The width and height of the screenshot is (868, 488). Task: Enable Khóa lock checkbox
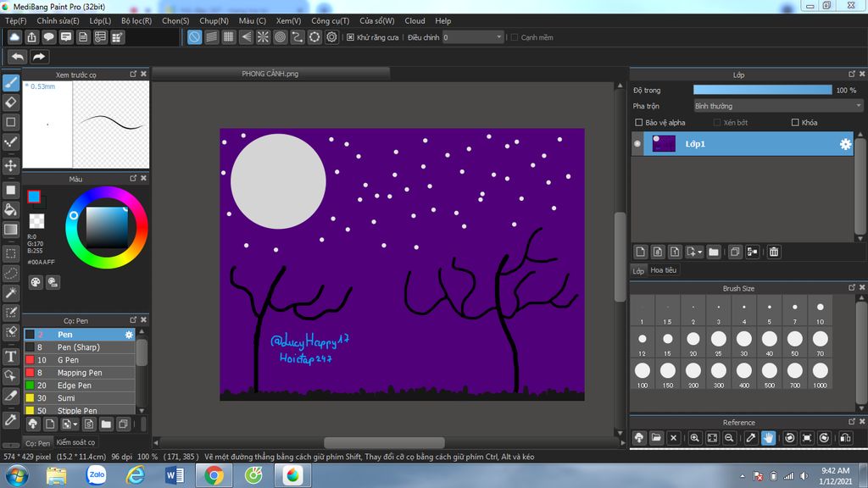tap(795, 122)
